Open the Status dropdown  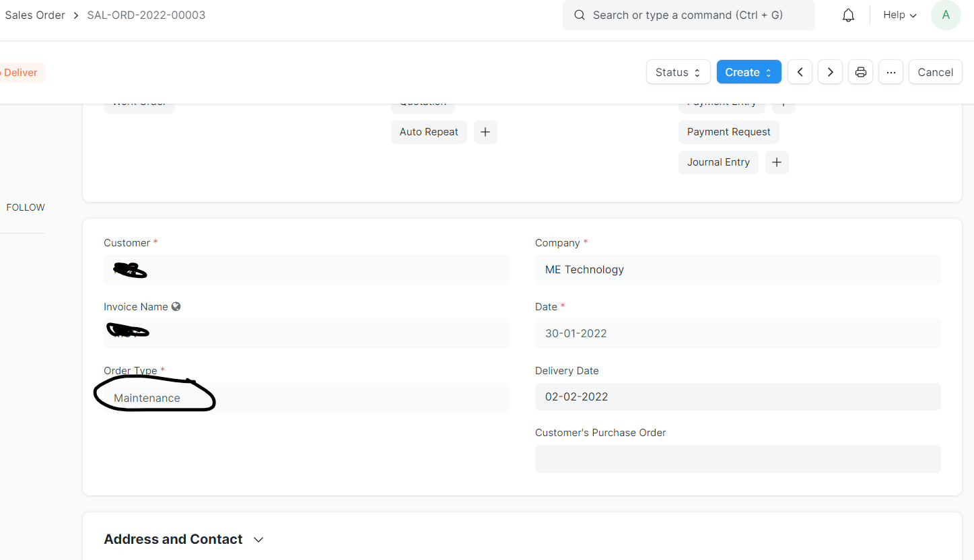point(678,72)
